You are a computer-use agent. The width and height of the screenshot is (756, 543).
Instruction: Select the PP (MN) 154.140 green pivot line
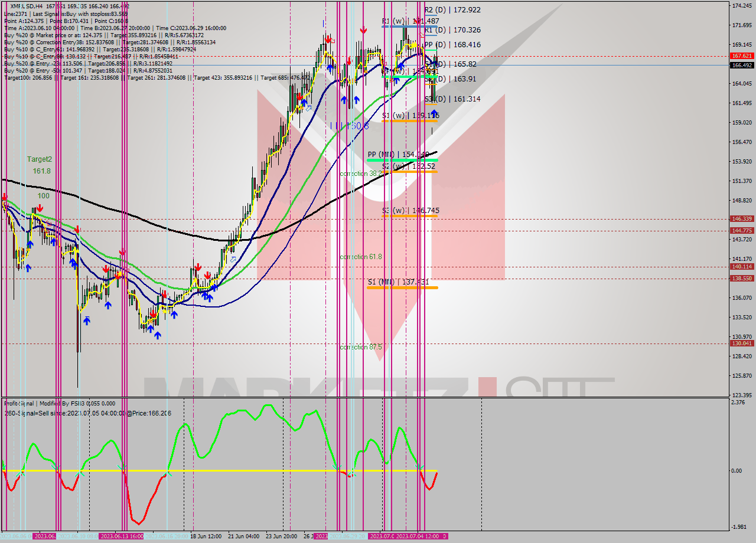[402, 160]
